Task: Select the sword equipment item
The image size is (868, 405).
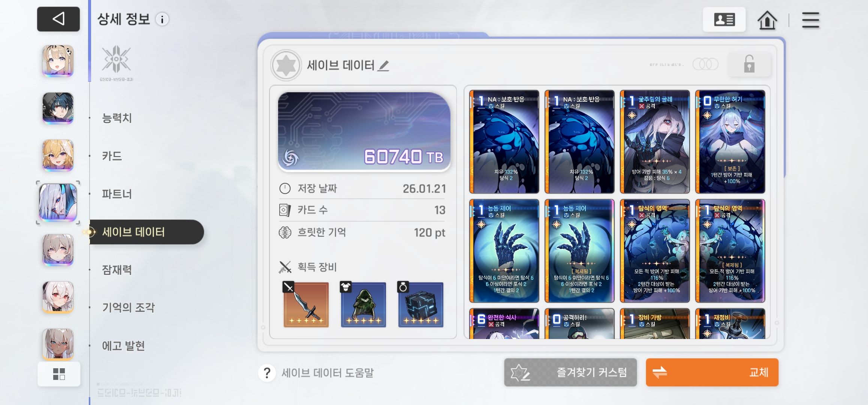Action: click(x=306, y=304)
